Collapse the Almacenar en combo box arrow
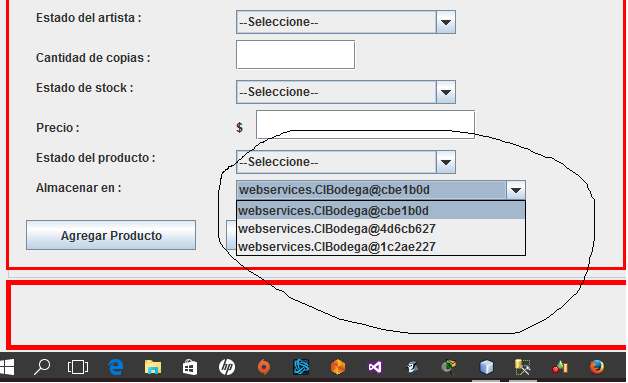The image size is (628, 383). (516, 190)
